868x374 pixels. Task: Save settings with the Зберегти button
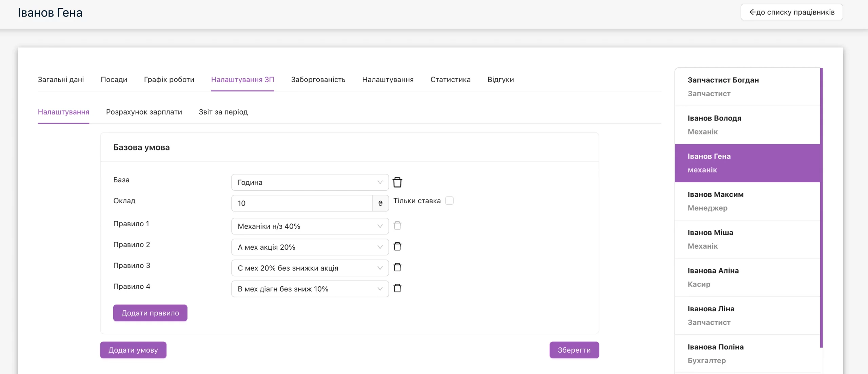574,350
